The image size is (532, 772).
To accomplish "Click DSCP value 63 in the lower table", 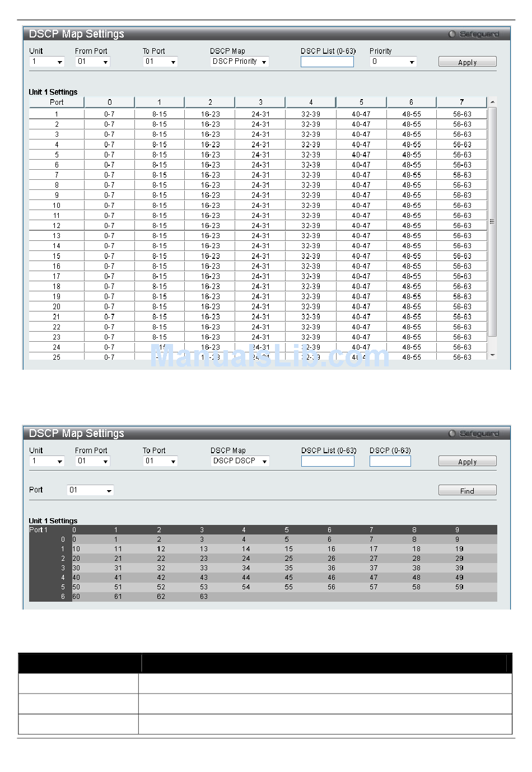I will 204,597.
